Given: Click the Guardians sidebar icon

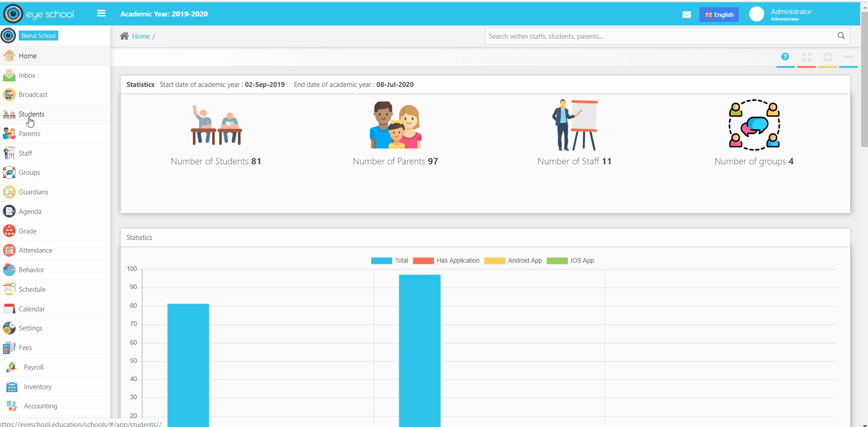Looking at the screenshot, I should [x=9, y=192].
